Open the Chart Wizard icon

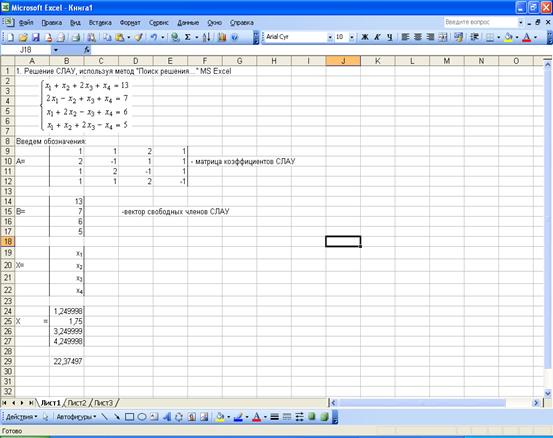point(222,37)
